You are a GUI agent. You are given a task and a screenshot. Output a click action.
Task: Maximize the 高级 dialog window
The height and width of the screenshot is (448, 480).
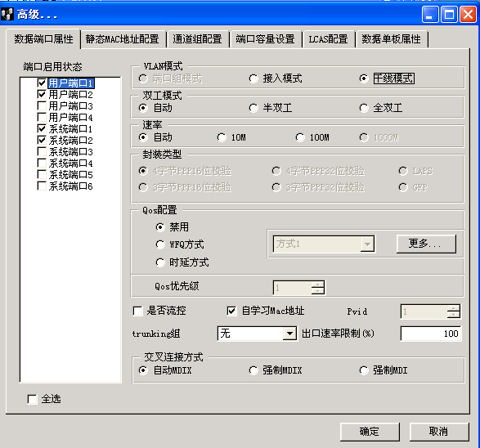point(449,15)
